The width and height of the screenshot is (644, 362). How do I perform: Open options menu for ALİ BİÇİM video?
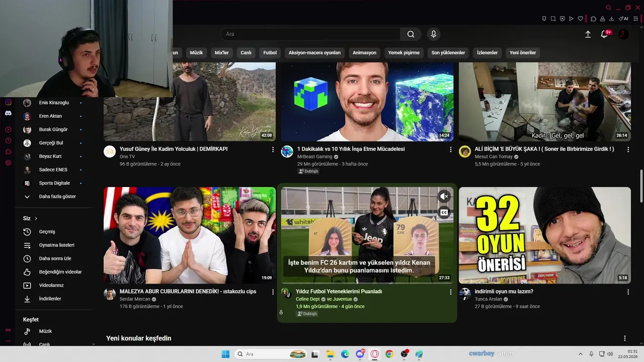click(628, 149)
